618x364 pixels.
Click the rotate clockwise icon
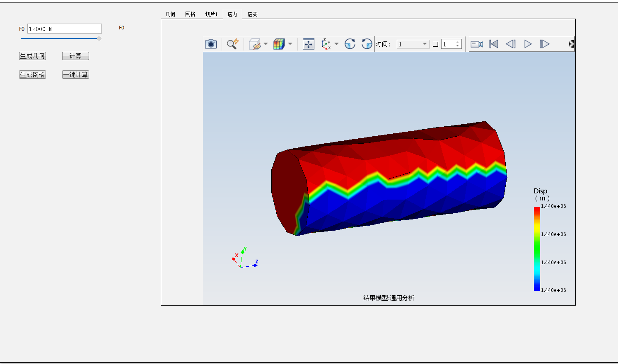pos(350,44)
